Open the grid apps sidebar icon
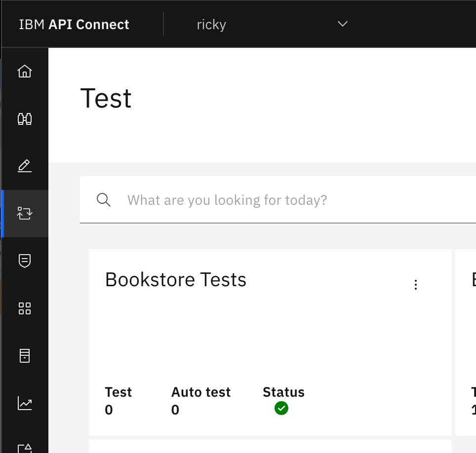This screenshot has width=476, height=453. 25,308
